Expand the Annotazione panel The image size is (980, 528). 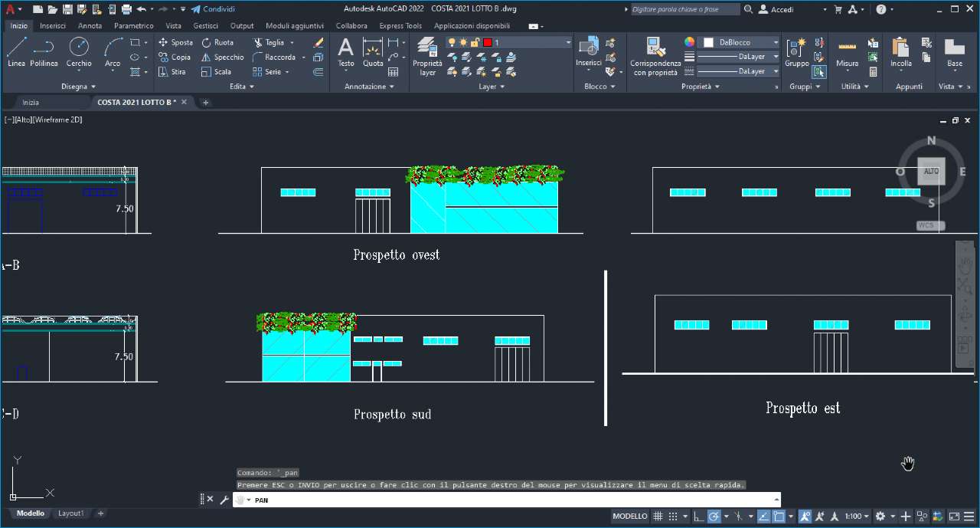[x=370, y=87]
